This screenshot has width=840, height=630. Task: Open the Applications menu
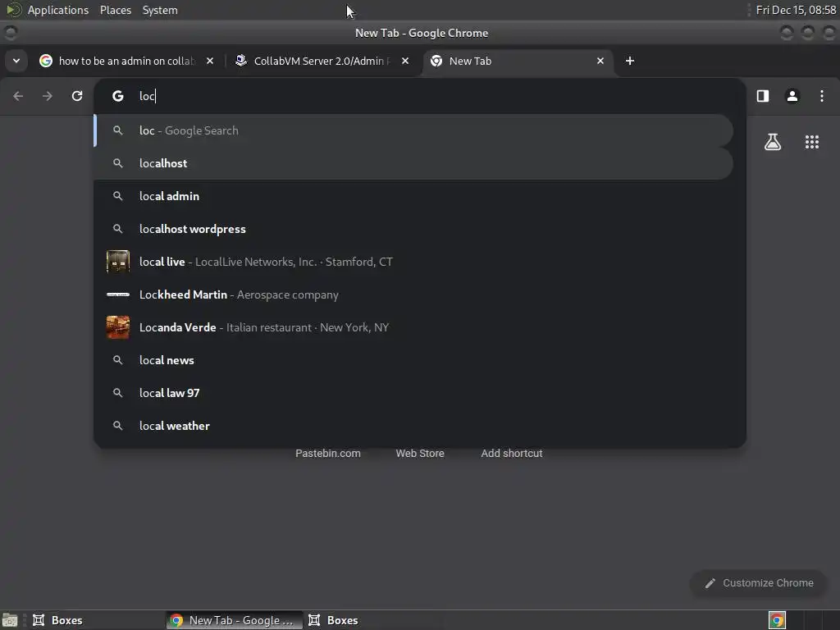[x=58, y=10]
